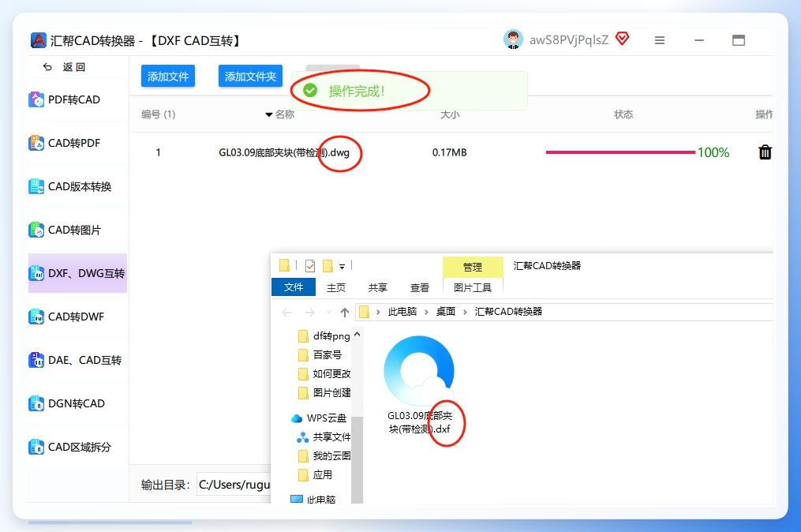
Task: Click username awS8PVjPqlsZ
Action: coord(568,40)
